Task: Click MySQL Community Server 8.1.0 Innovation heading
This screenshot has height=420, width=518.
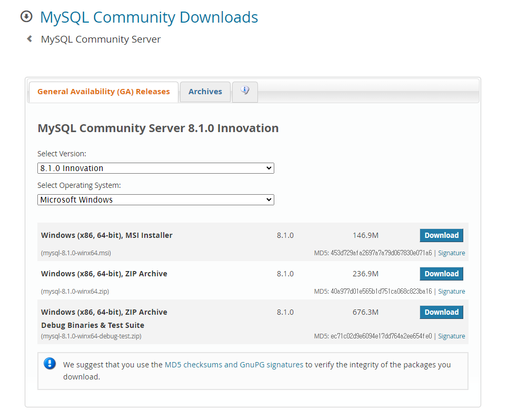Action: coord(158,128)
